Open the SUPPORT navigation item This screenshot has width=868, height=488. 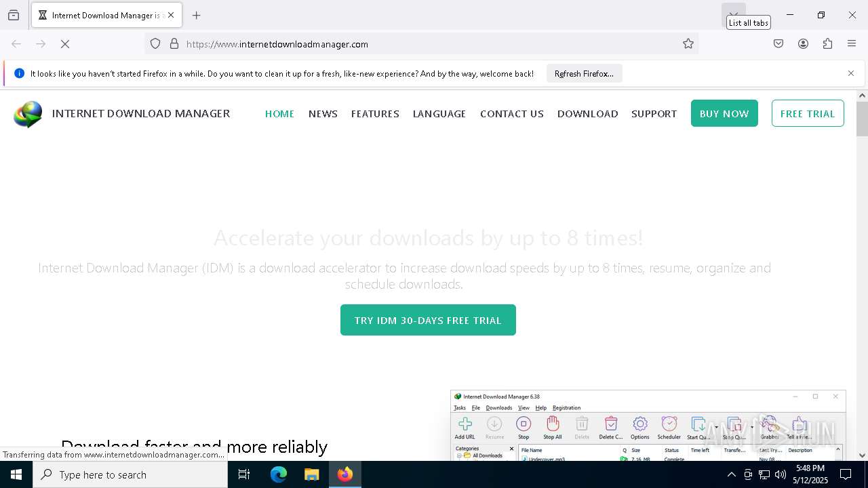(x=654, y=114)
